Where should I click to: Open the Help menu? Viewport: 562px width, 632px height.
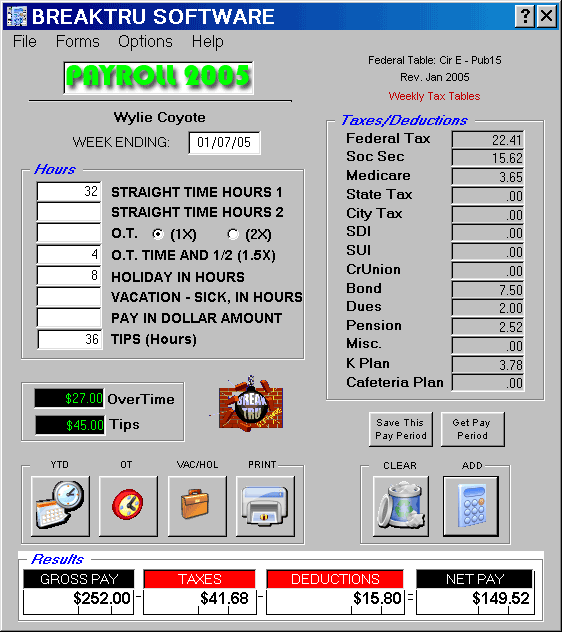tap(208, 42)
